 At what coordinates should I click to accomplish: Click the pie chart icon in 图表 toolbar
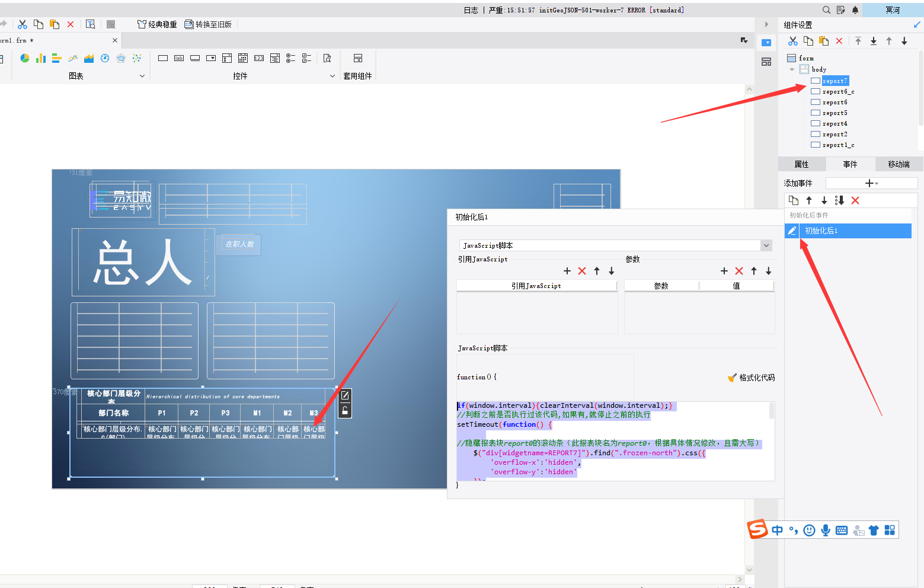(x=25, y=58)
